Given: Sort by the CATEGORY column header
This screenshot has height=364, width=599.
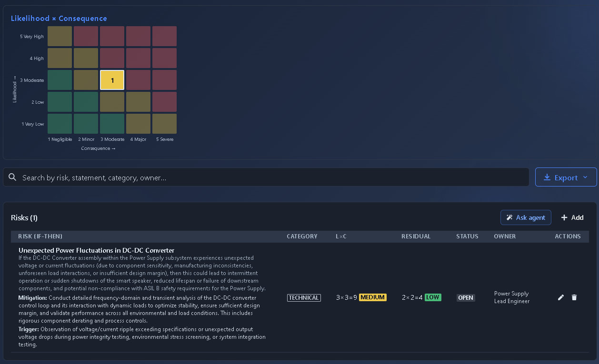Looking at the screenshot, I should point(302,236).
